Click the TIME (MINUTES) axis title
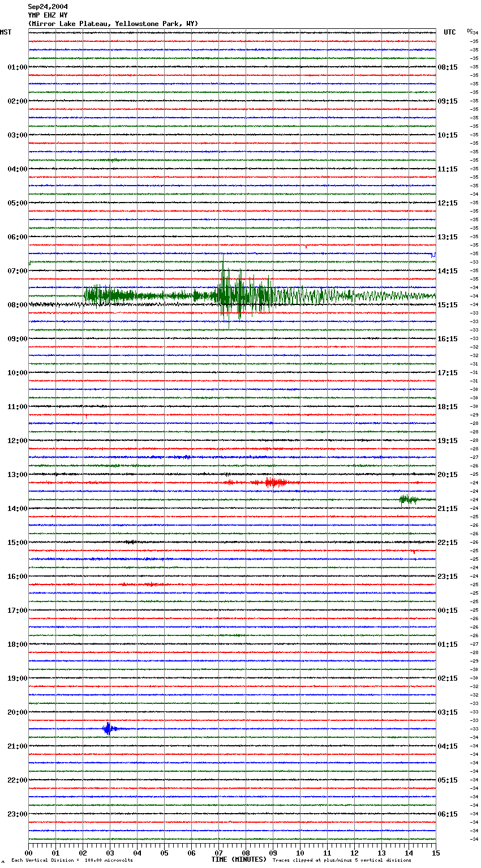The height and width of the screenshot is (868, 481). coord(239,860)
